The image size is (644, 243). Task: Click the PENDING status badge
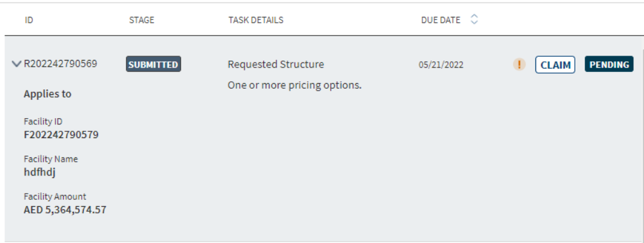[x=609, y=64]
